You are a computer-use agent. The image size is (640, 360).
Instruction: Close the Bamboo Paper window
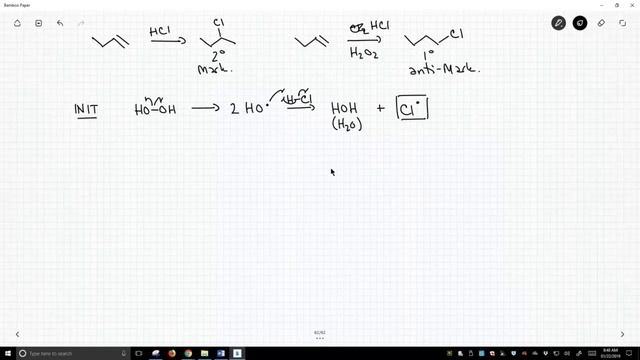pyautogui.click(x=632, y=5)
